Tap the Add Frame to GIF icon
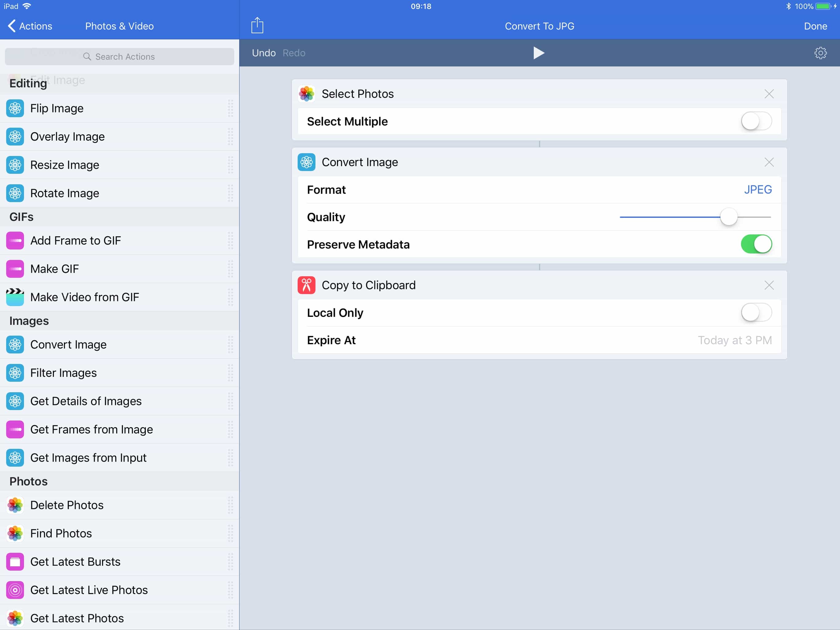This screenshot has height=630, width=840. click(x=15, y=241)
